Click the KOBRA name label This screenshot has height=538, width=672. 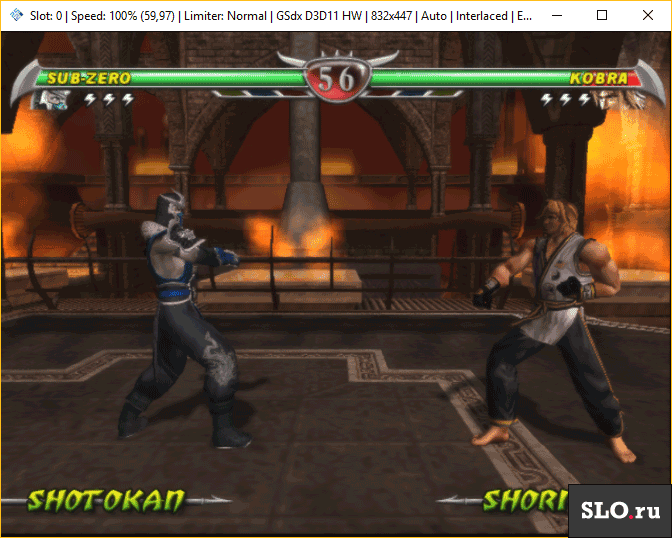tap(599, 78)
